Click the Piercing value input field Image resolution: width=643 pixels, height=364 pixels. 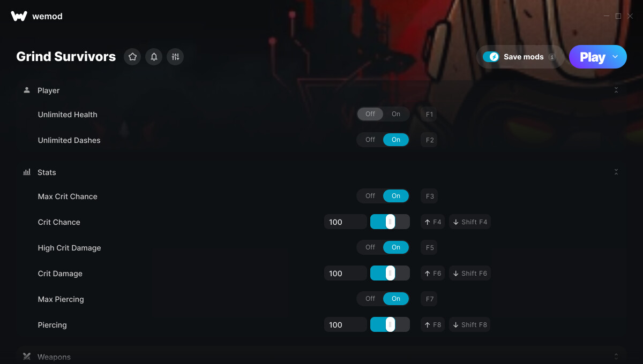[x=346, y=325]
